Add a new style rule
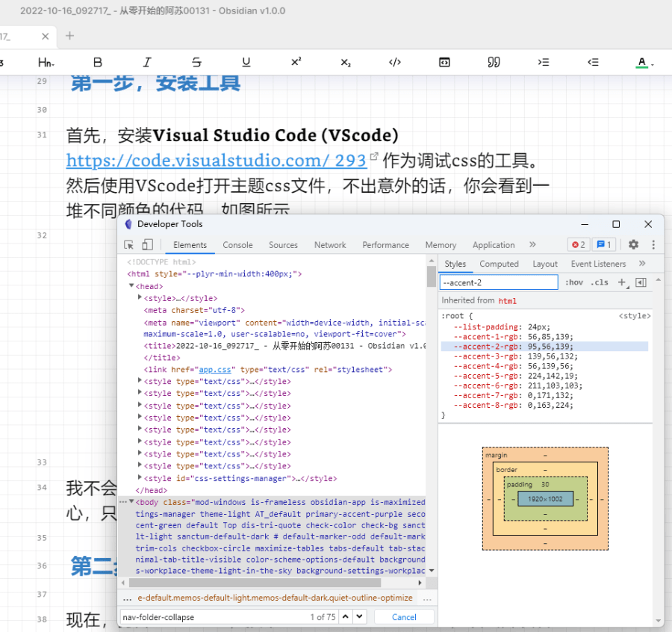The width and height of the screenshot is (672, 632). coord(622,282)
